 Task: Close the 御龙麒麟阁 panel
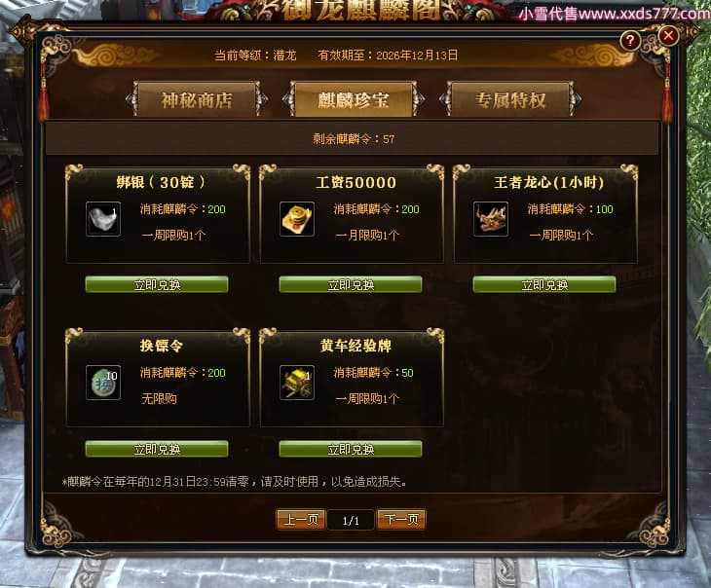tap(668, 36)
